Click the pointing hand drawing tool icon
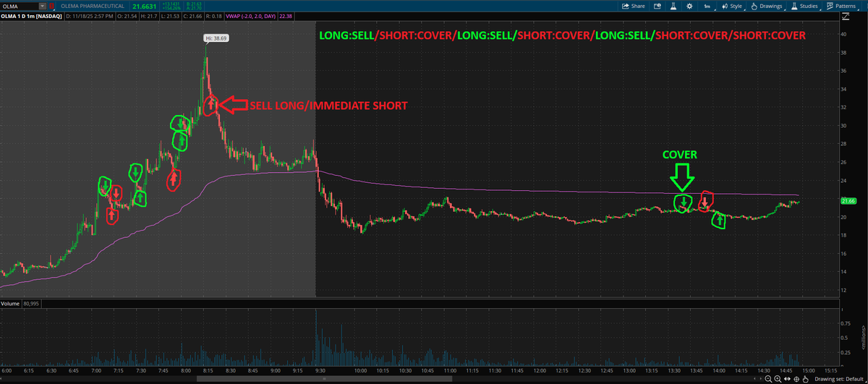The width and height of the screenshot is (868, 384). tap(805, 379)
